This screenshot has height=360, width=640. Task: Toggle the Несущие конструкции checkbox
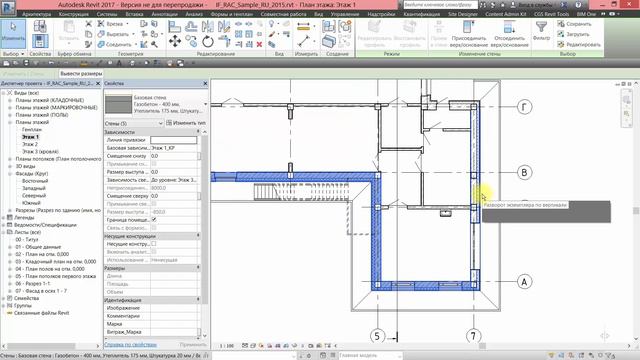tap(154, 244)
